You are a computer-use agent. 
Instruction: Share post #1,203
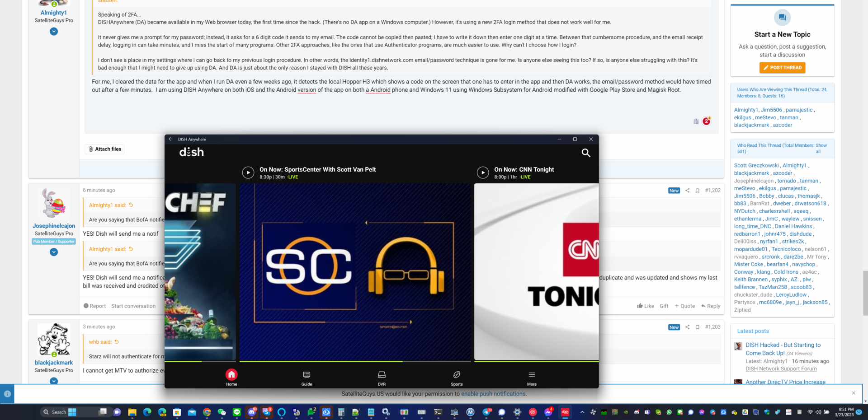pos(687,327)
